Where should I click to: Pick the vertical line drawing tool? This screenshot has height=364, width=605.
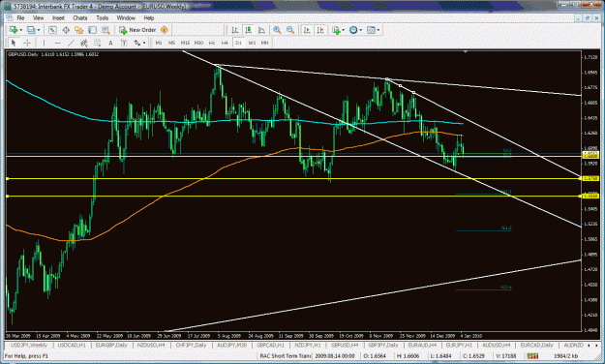(x=44, y=43)
